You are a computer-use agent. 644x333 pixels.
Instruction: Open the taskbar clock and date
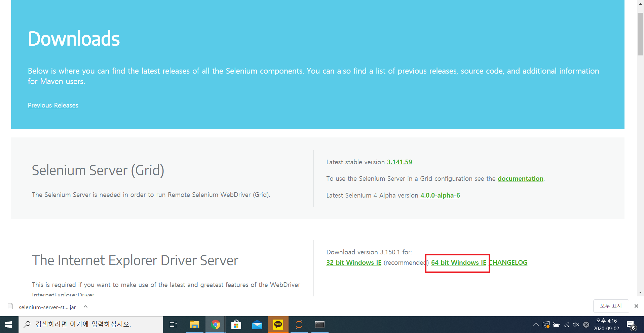(x=606, y=325)
